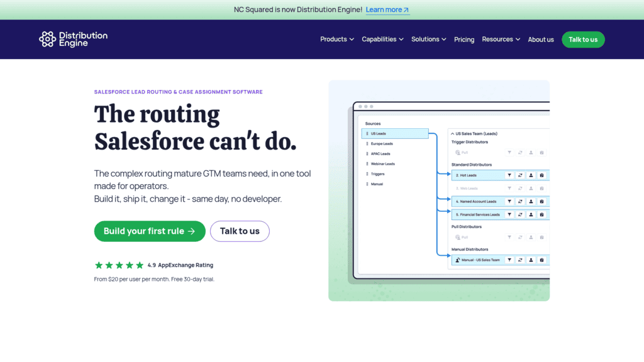This screenshot has width=644, height=362.
Task: Go to the Pricing page
Action: point(464,40)
